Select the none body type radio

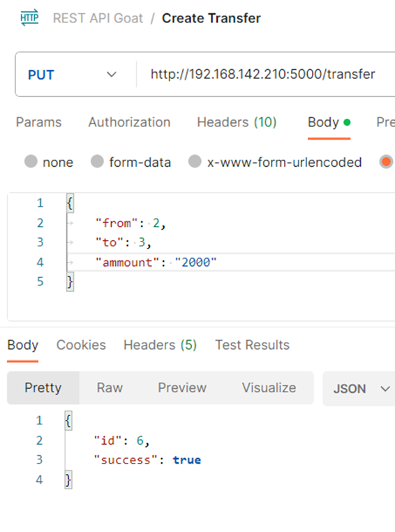(x=31, y=161)
